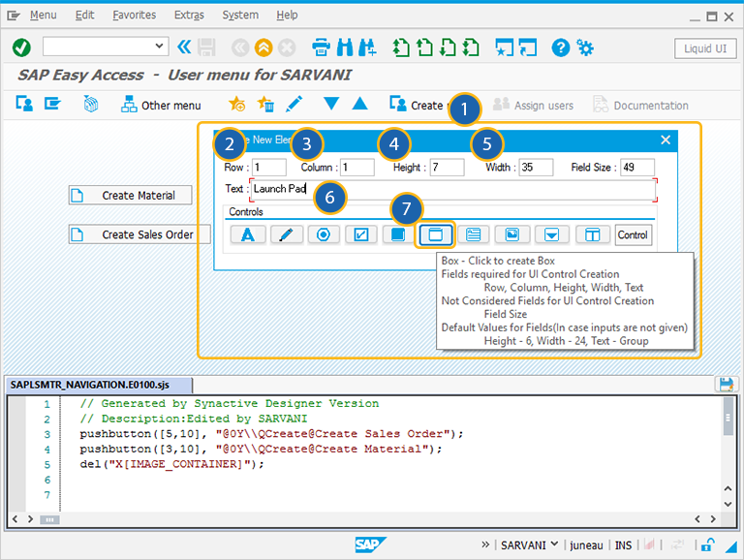The height and width of the screenshot is (560, 744).
Task: Click the Move Favorites Down triangle
Action: pos(331,103)
